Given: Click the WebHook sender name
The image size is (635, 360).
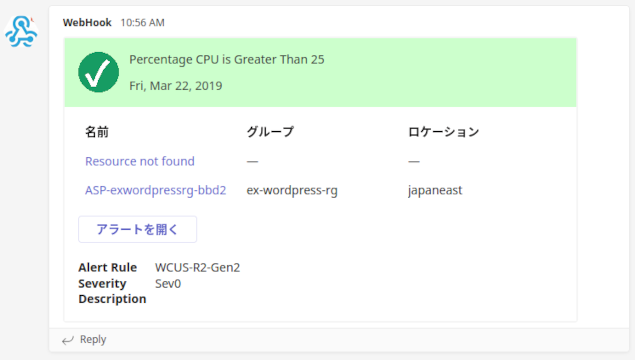Looking at the screenshot, I should [87, 23].
